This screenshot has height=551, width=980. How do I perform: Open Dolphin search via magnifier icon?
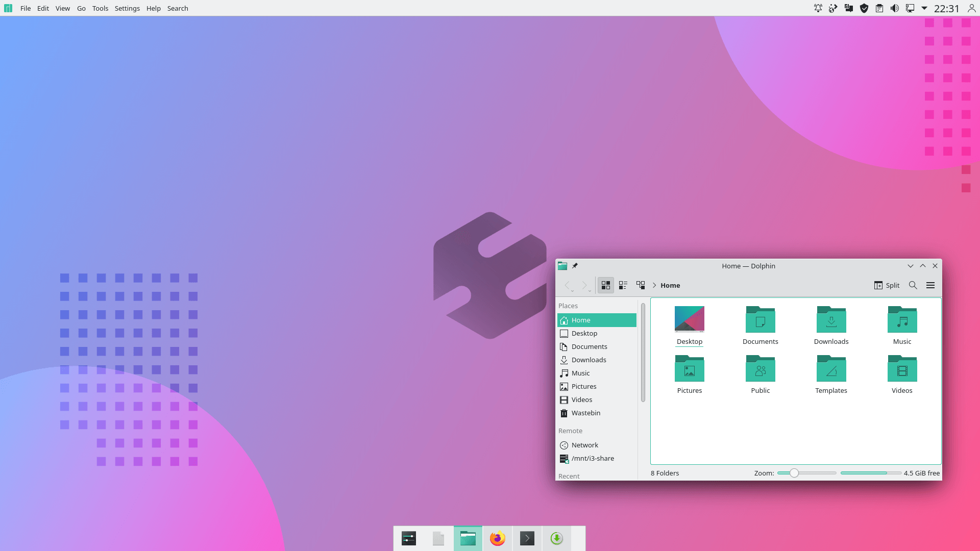coord(913,285)
